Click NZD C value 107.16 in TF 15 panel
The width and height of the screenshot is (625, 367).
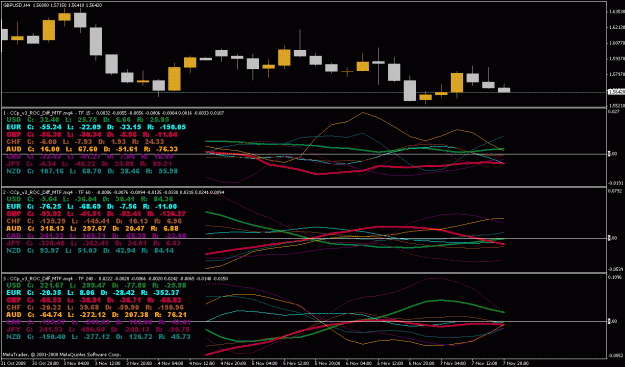pyautogui.click(x=52, y=171)
